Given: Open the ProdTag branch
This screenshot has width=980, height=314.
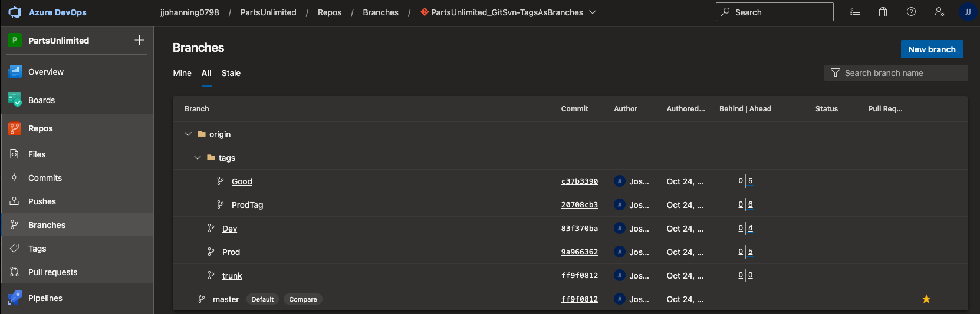Looking at the screenshot, I should [x=247, y=205].
